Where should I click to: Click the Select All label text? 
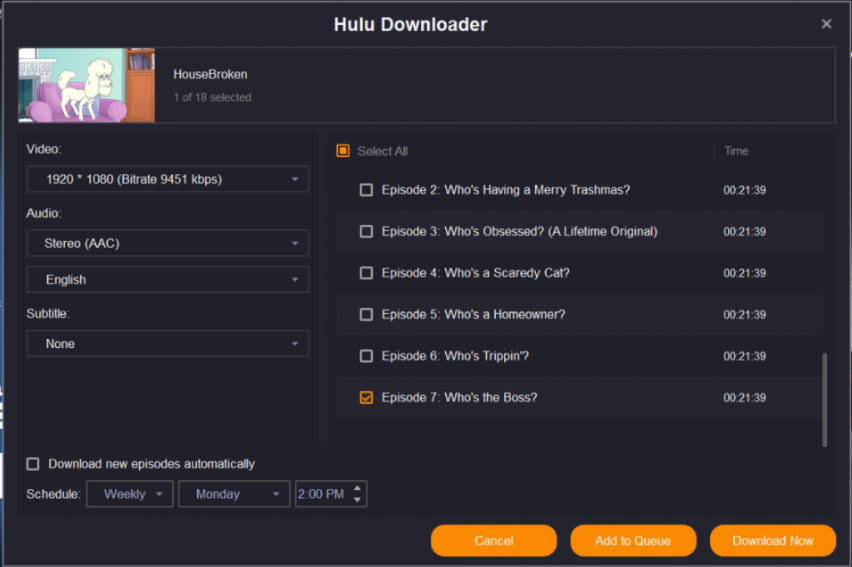click(x=383, y=151)
